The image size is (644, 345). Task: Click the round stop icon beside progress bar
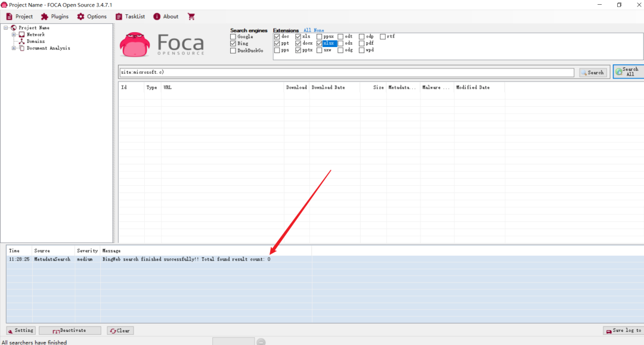tap(261, 341)
